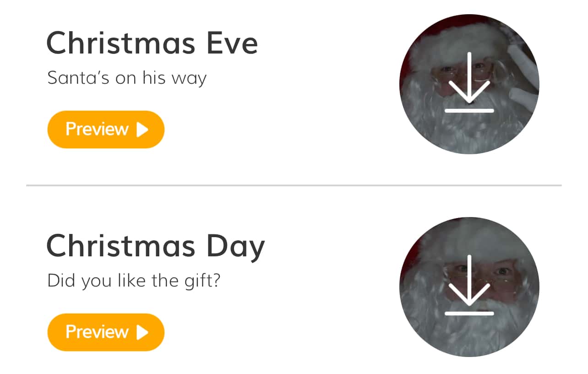Open the Christmas Day title

[x=156, y=246]
